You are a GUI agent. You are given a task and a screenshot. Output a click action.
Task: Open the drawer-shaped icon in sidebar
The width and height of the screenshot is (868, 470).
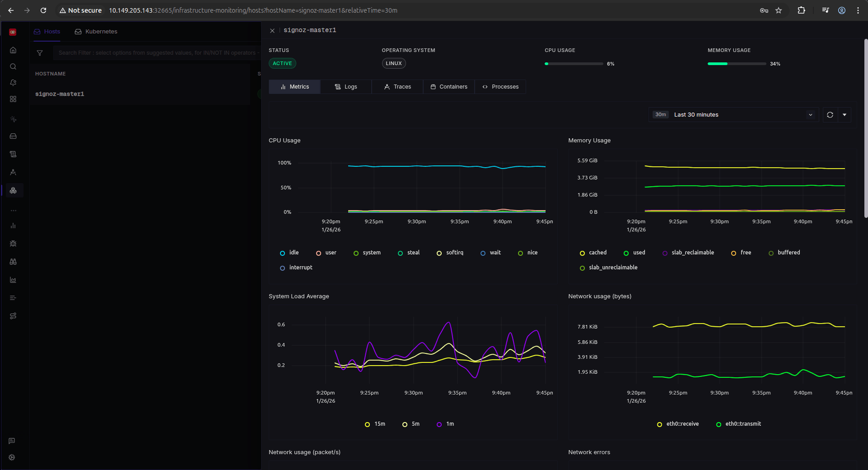(13, 136)
